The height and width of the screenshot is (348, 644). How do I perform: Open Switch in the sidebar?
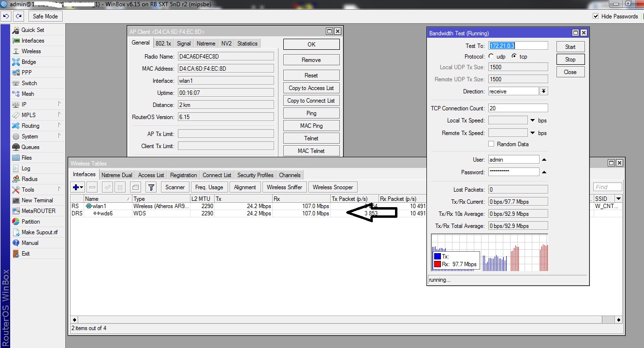29,83
